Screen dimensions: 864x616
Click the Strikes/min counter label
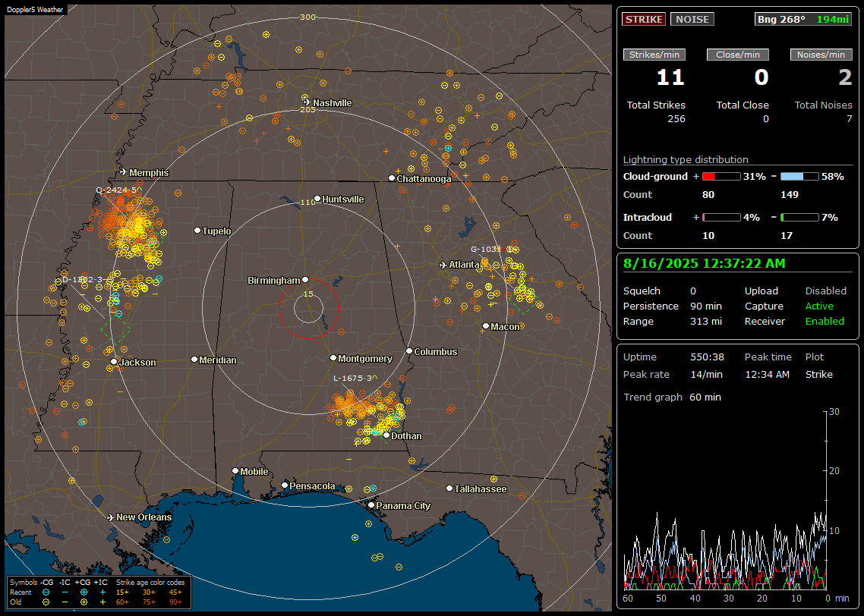(654, 55)
